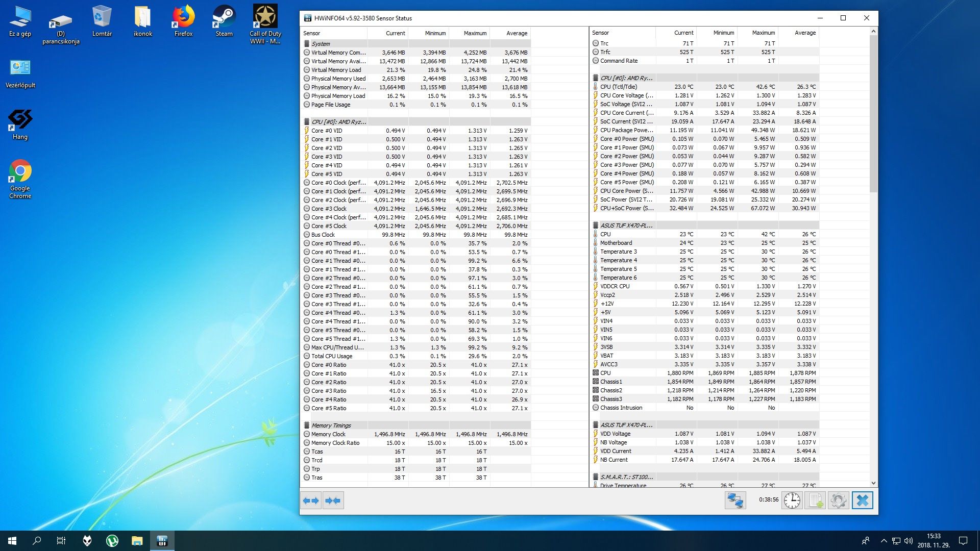Select the Motherboard temperature row
Image resolution: width=980 pixels, height=551 pixels.
705,243
